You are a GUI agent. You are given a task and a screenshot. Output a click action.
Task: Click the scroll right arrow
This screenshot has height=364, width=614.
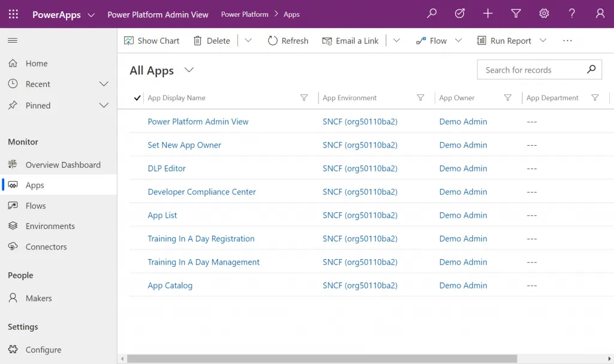(x=609, y=359)
